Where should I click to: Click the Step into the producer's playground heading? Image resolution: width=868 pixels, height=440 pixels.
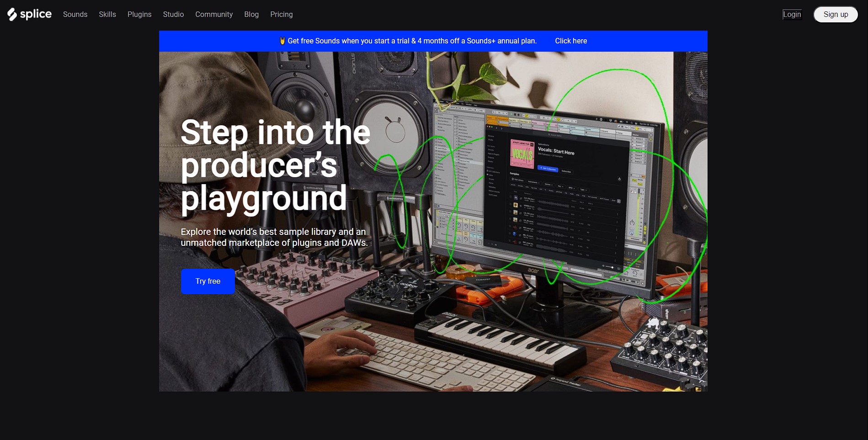point(275,165)
